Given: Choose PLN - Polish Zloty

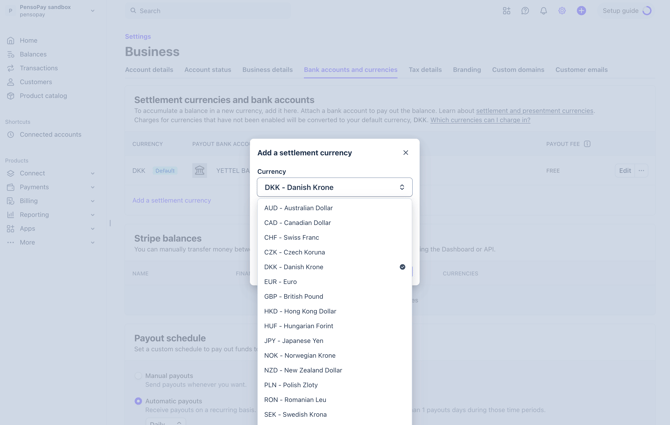Looking at the screenshot, I should 335,385.
